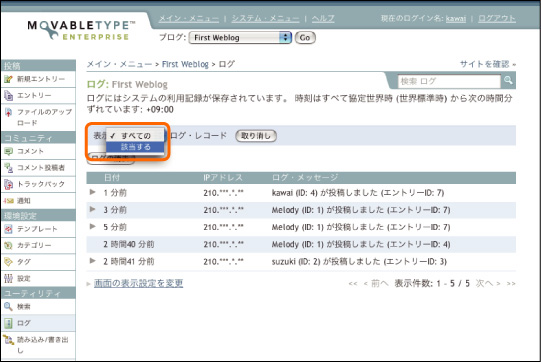The height and width of the screenshot is (362, 541).
Task: Click the kawai login name link
Action: tap(456, 19)
